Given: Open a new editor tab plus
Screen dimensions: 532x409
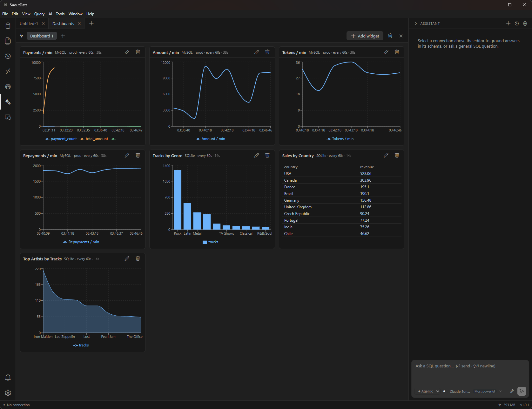Looking at the screenshot, I should pos(91,23).
